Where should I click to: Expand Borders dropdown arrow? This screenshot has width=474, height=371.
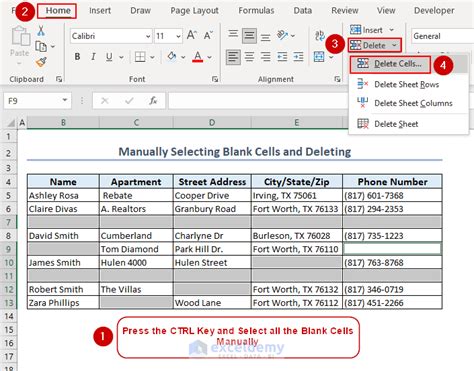(x=152, y=57)
